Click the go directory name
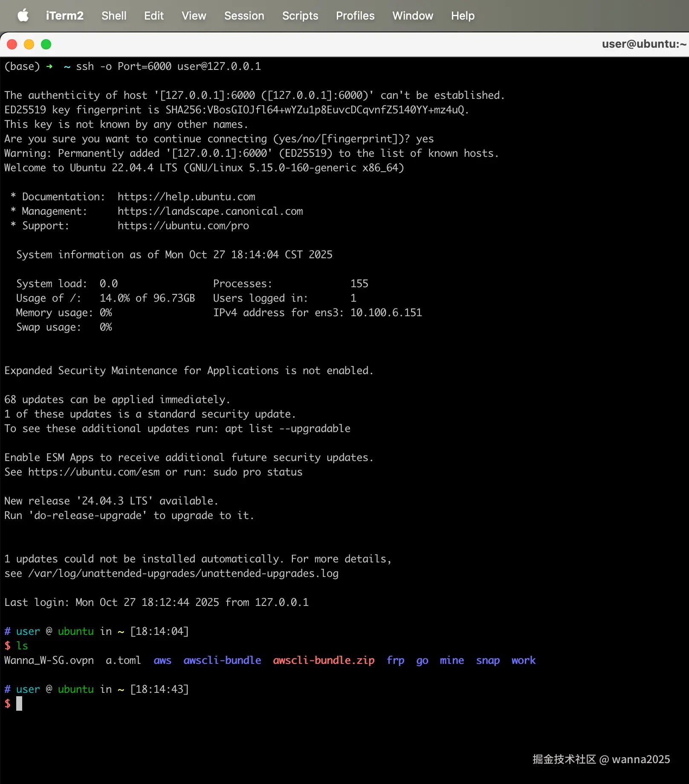Viewport: 689px width, 784px height. coord(422,660)
